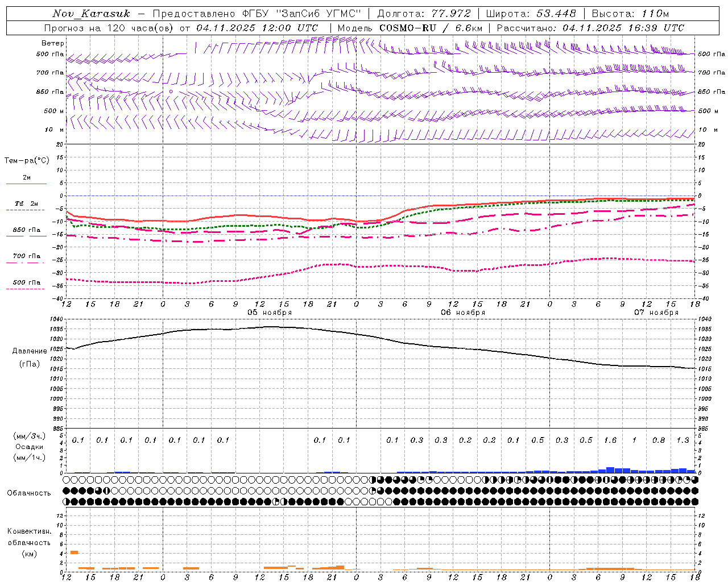Click the "Облачность" cloud cover label
The image size is (728, 582).
[x=29, y=493]
